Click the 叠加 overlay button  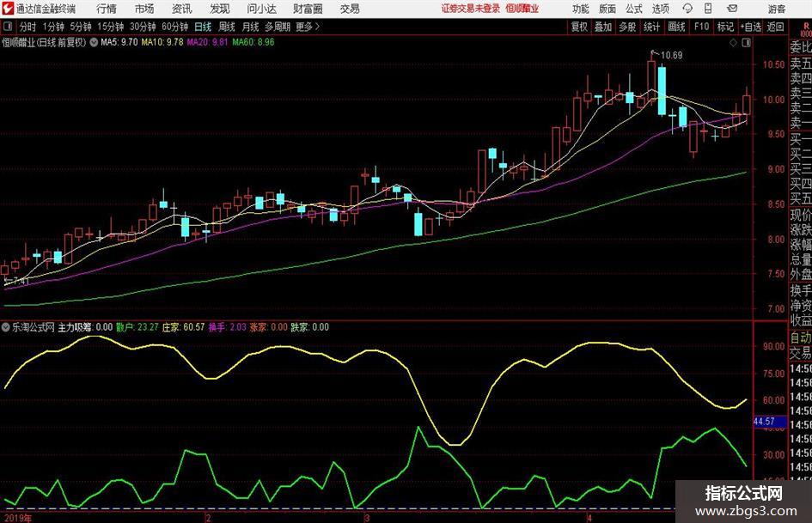(603, 27)
